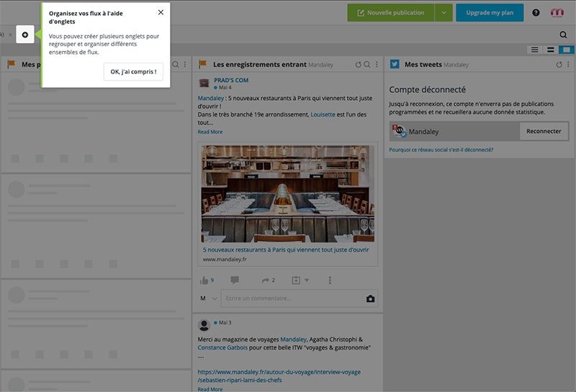The height and width of the screenshot is (392, 576).
Task: Like the restaurants post thumbs-up icon
Action: pyautogui.click(x=204, y=281)
